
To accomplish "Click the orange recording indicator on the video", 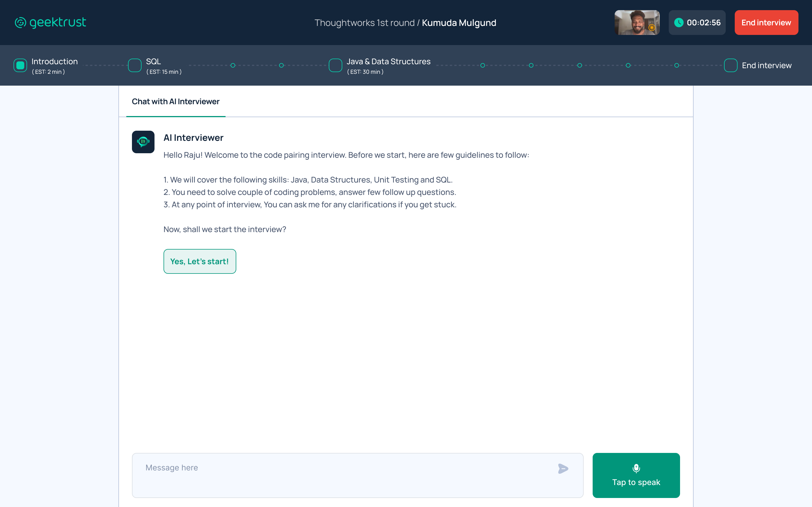I will [x=652, y=28].
